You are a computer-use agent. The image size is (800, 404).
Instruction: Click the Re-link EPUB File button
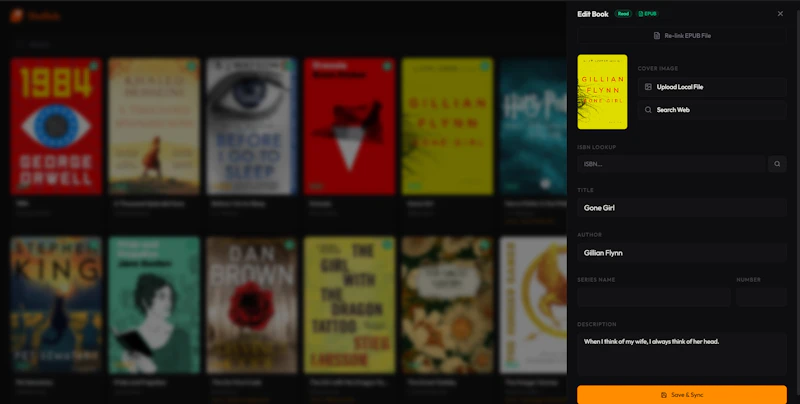click(682, 36)
